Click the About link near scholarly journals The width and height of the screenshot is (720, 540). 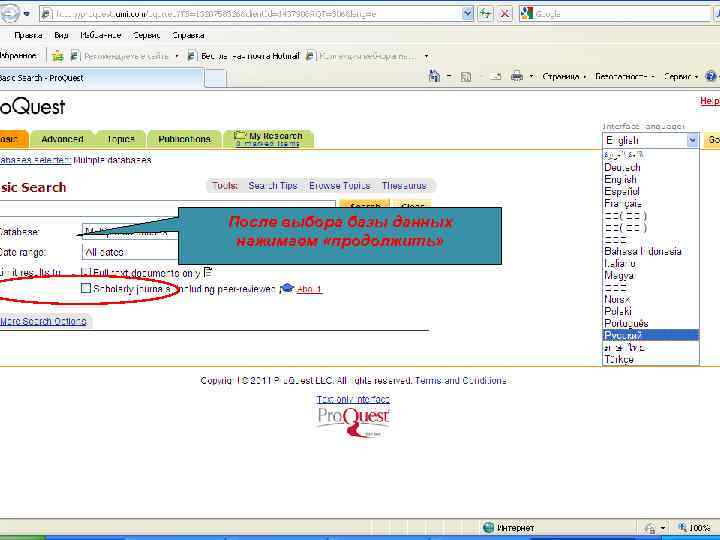tap(309, 289)
